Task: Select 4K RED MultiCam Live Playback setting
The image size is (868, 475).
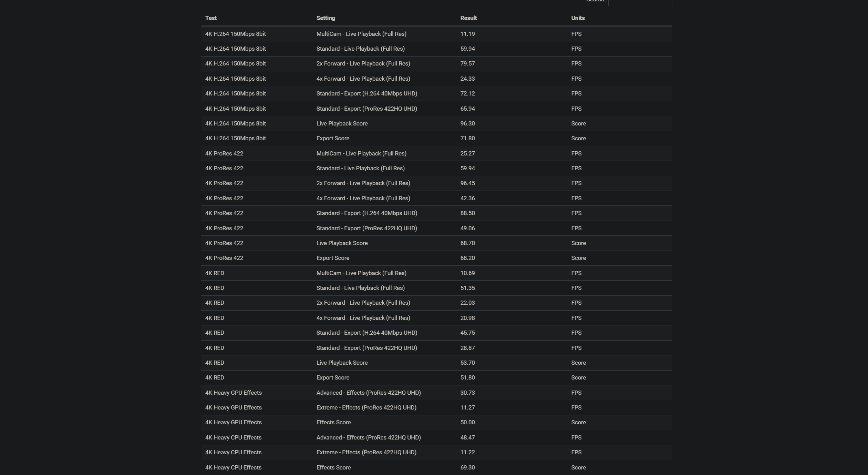Action: 361,273
